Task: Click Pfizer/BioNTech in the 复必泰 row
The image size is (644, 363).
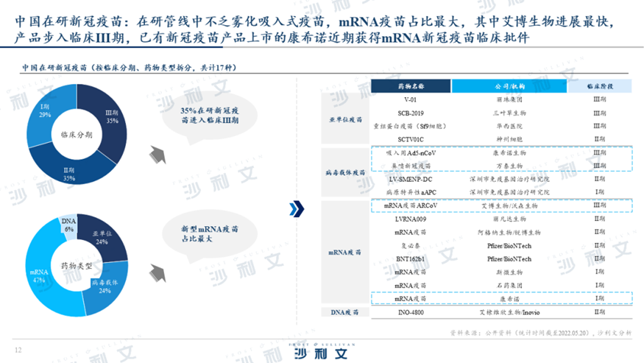Action: coord(509,246)
